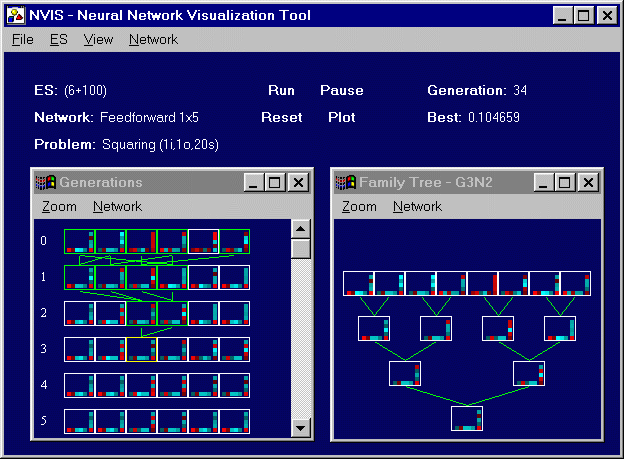Click the scroll down arrow in Generations window
This screenshot has height=459, width=624.
click(300, 427)
